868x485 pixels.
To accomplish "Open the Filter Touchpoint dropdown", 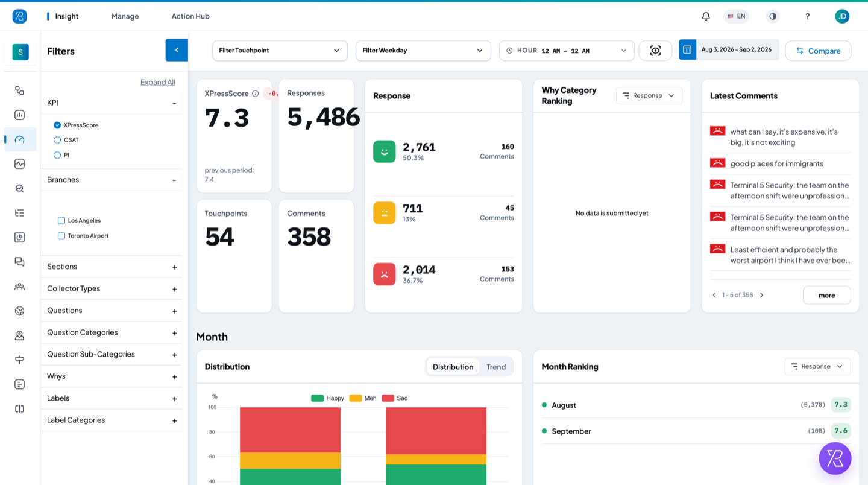I will (x=280, y=51).
